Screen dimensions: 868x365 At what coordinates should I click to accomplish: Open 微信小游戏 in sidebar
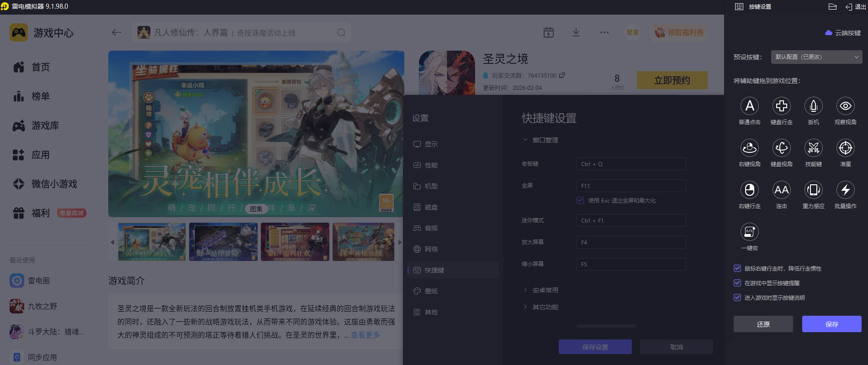point(45,184)
